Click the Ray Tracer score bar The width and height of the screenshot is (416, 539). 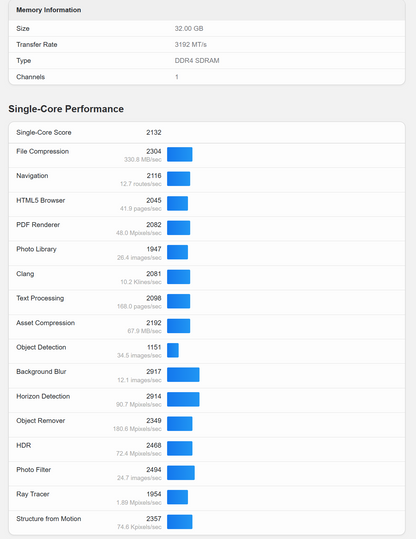(x=177, y=497)
